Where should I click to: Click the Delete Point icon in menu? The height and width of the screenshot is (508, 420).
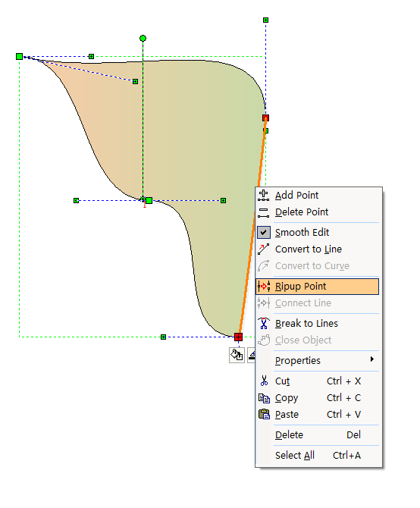point(263,212)
